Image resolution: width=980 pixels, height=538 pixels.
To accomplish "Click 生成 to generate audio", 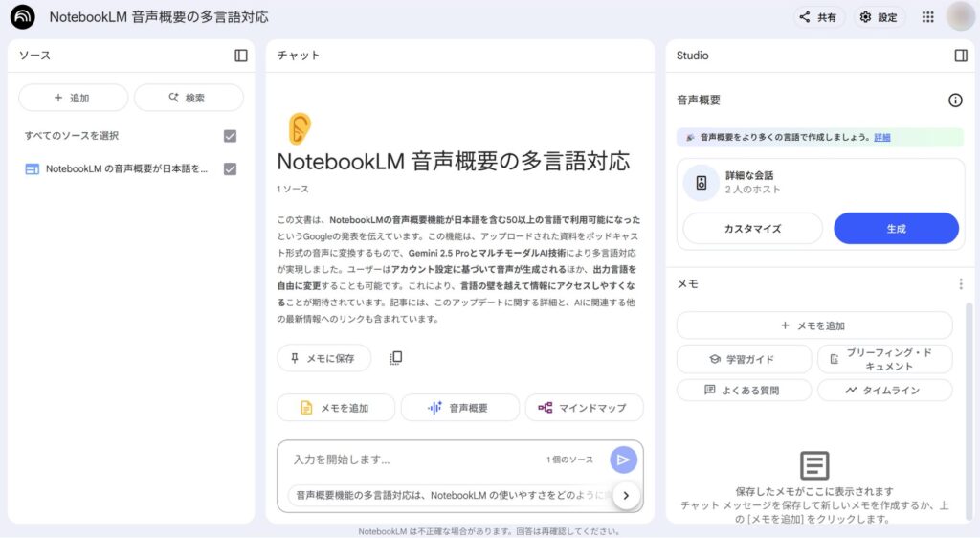I will point(896,229).
